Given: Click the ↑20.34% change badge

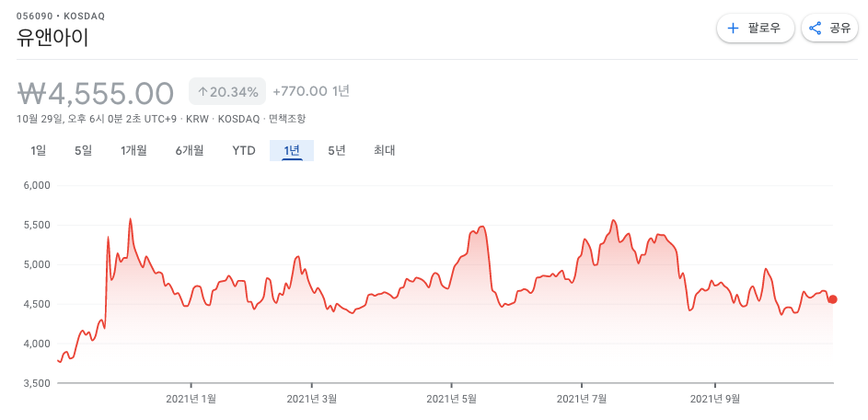Looking at the screenshot, I should tap(227, 91).
